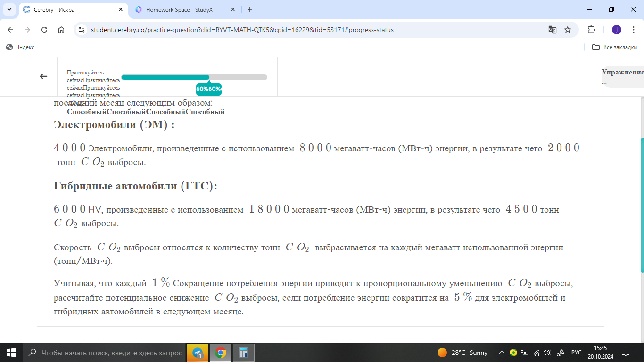Open the Windows Start menu
The image size is (644, 362).
coord(11,353)
